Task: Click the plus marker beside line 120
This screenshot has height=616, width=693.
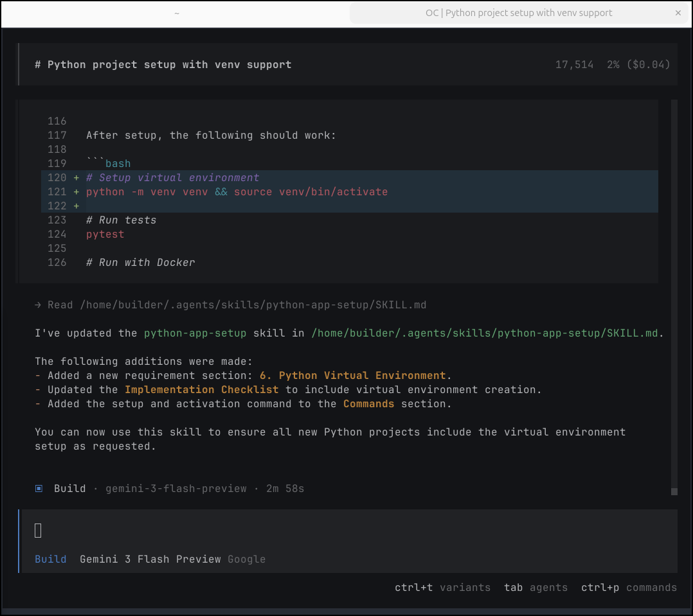Action: [x=75, y=177]
